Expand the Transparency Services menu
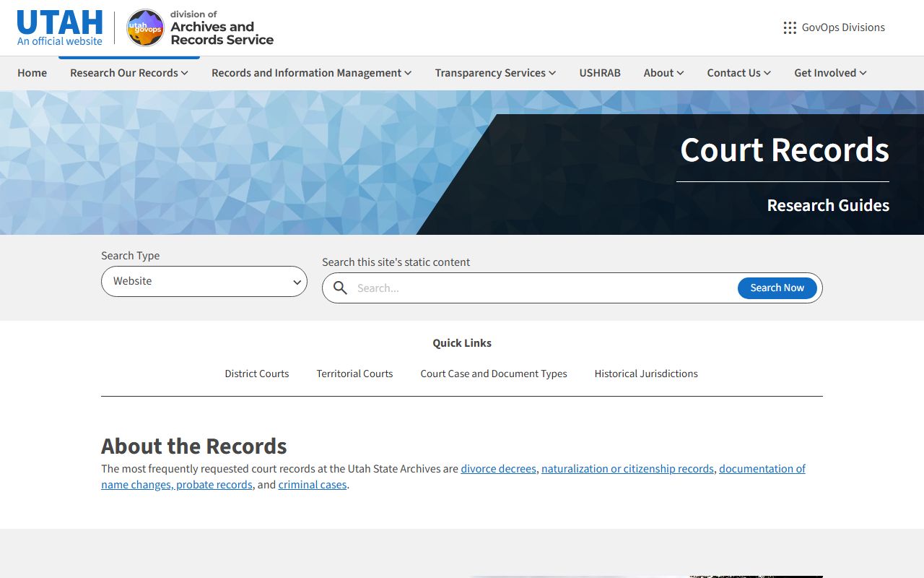The height and width of the screenshot is (578, 924). coord(495,73)
